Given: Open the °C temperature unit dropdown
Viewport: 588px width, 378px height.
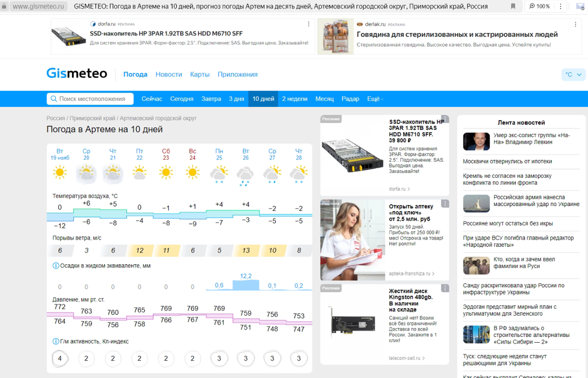Looking at the screenshot, I should point(573,75).
